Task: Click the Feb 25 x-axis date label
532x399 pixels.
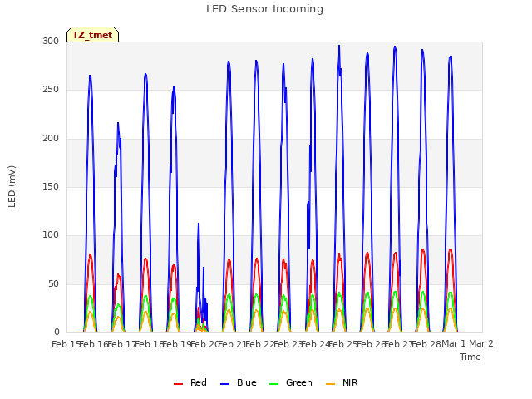Action: click(x=343, y=344)
